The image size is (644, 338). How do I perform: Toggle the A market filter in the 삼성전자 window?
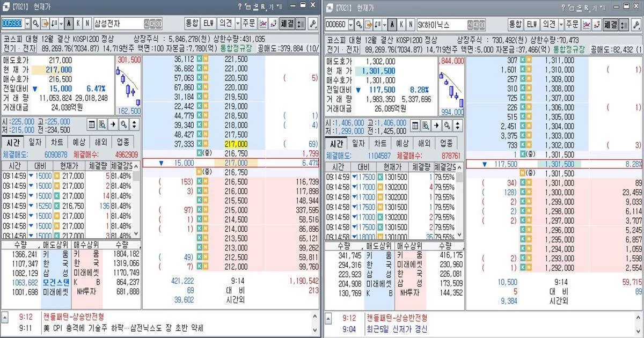click(69, 24)
